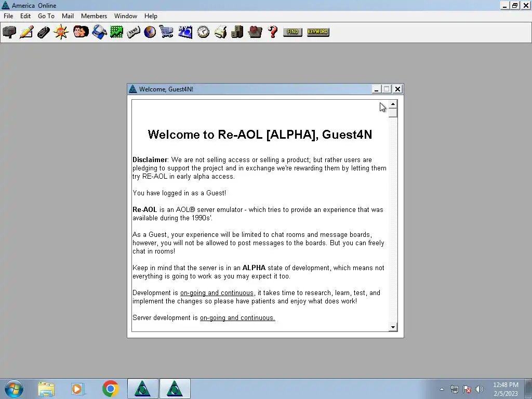532x399 pixels.
Task: Click the Welcome window title bar triangle icon
Action: 133,89
